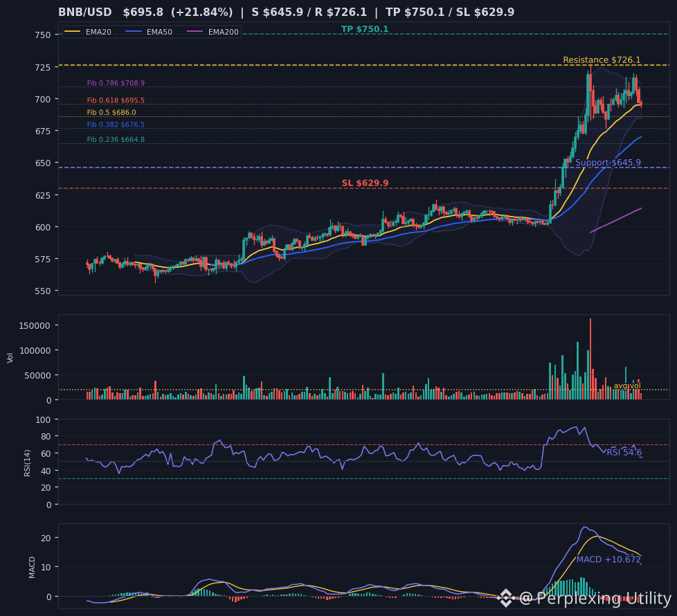Click the 'TP $750.1' label on the chart
Viewport: 677px width, 616px height.
(365, 29)
